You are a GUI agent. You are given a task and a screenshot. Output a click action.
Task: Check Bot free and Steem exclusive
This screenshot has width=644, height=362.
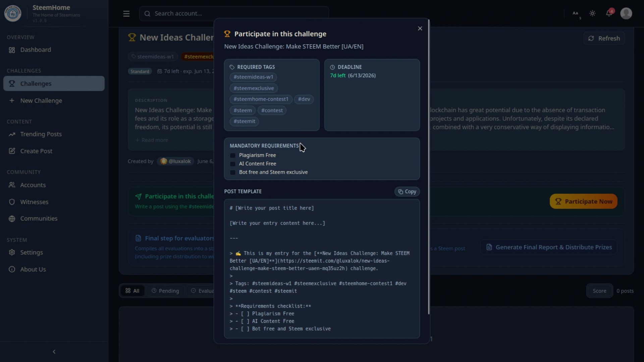(x=233, y=172)
